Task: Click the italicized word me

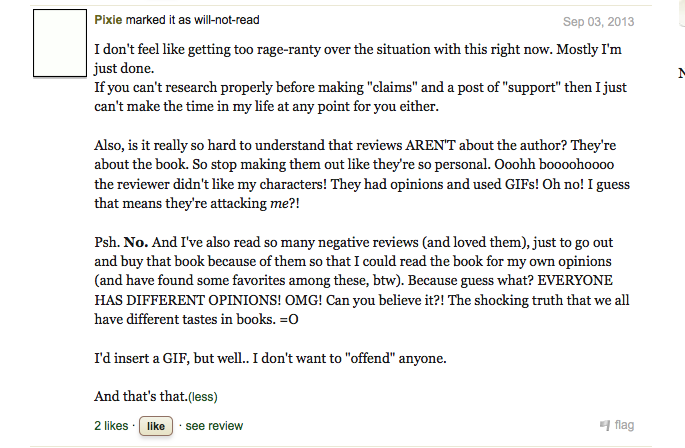Action: pyautogui.click(x=279, y=204)
